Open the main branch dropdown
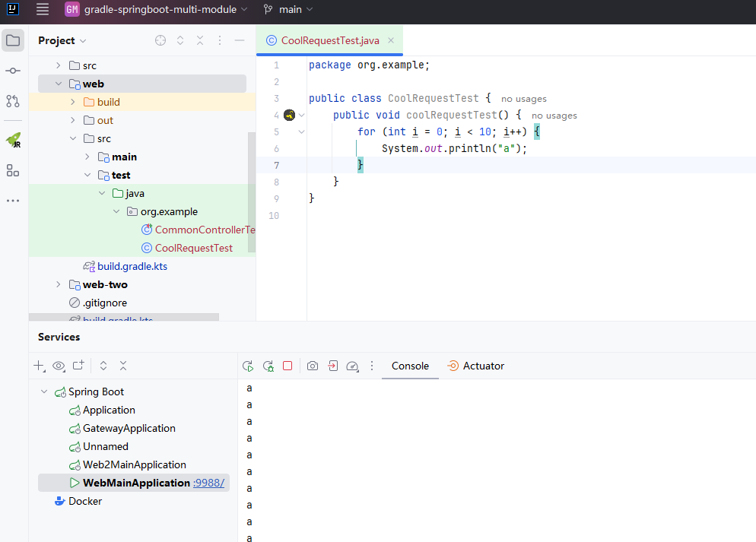This screenshot has width=756, height=542. pyautogui.click(x=288, y=10)
